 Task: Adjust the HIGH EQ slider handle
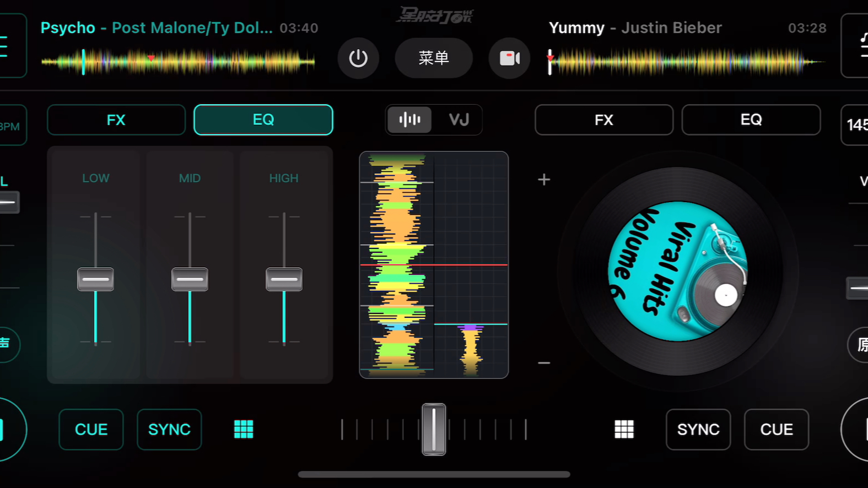click(284, 279)
